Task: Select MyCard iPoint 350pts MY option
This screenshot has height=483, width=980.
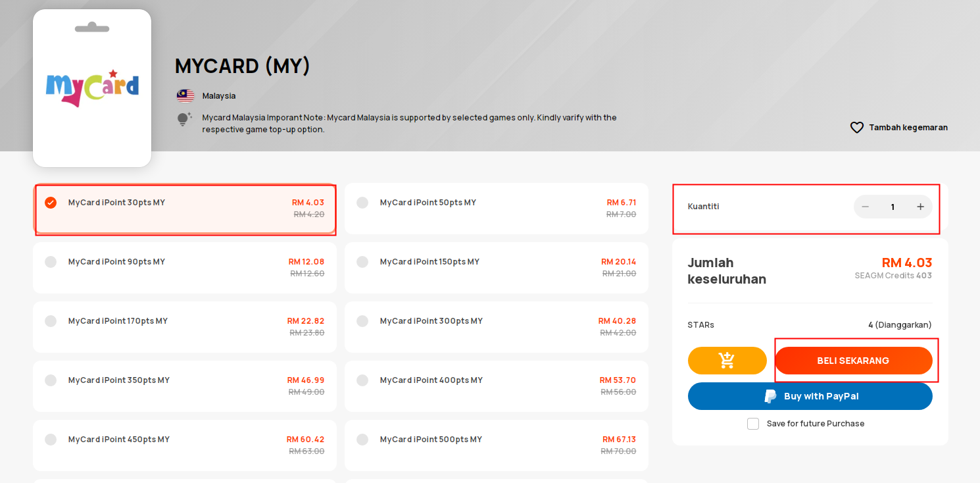Action: [185, 386]
